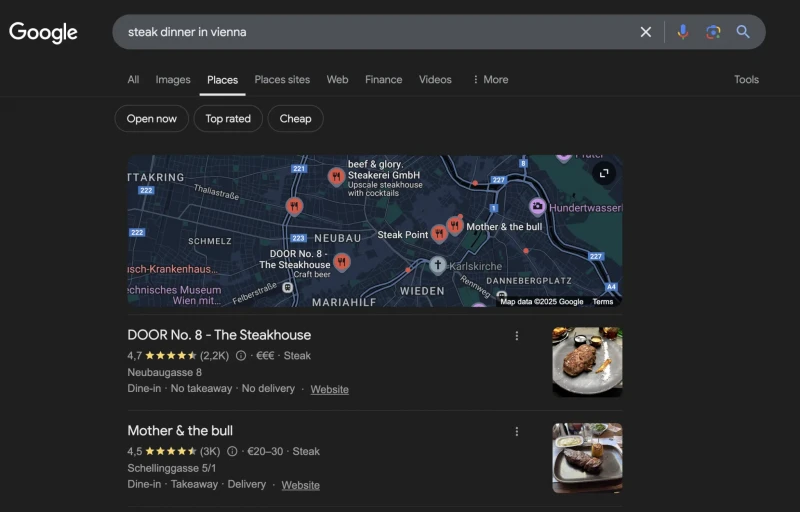Click the Schellinggasse 5/1 address text
This screenshot has width=800, height=512.
[171, 468]
